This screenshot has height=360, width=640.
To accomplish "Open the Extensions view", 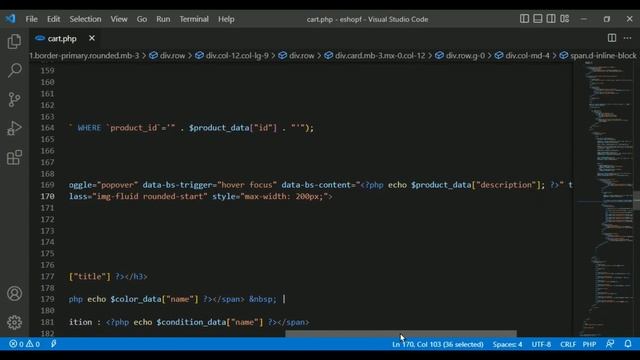I will [14, 158].
